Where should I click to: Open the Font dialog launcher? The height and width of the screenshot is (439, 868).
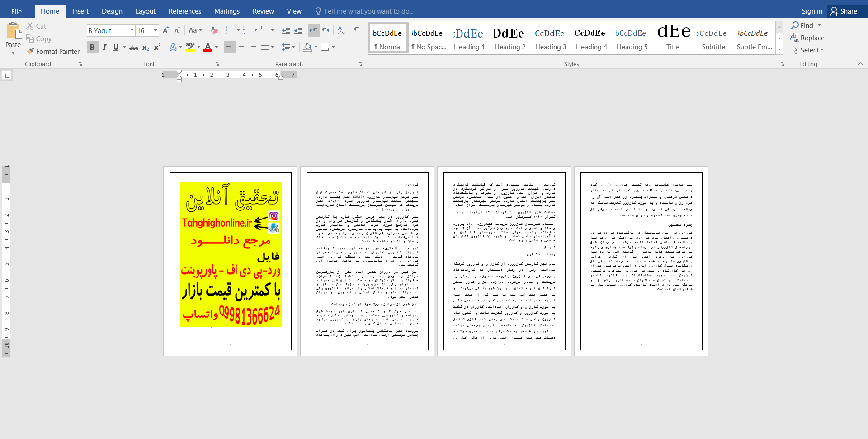click(217, 64)
